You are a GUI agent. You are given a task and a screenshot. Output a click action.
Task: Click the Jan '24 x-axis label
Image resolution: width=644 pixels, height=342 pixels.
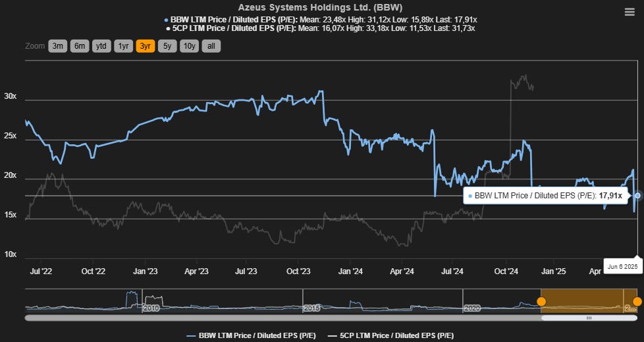(350, 271)
